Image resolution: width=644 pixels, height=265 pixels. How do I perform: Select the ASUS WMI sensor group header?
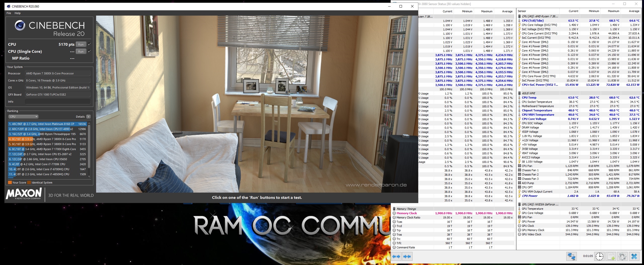(579, 93)
